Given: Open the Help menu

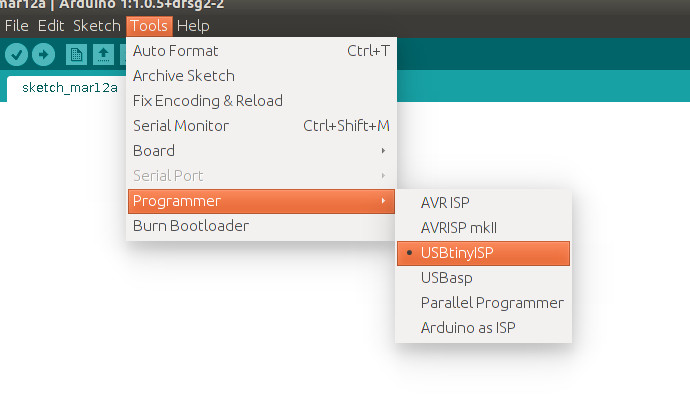Looking at the screenshot, I should click(x=193, y=26).
